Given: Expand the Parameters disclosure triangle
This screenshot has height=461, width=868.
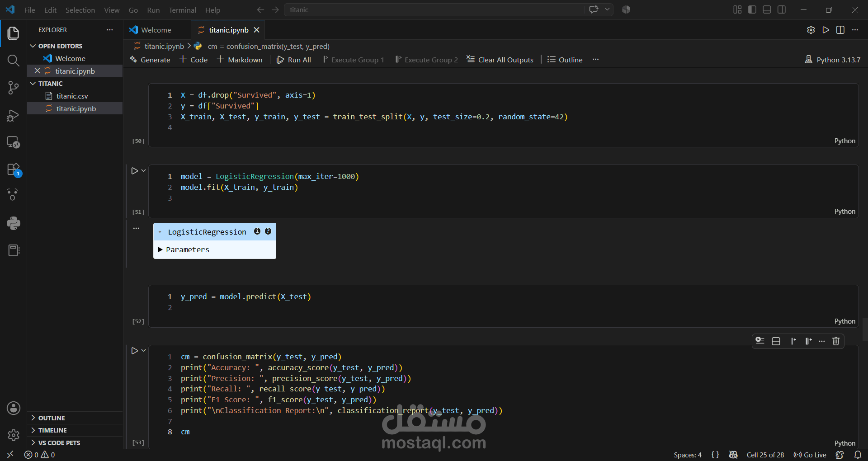Looking at the screenshot, I should 160,249.
